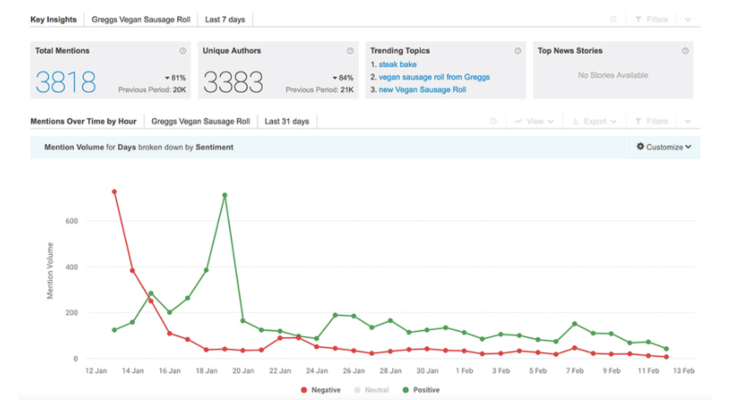Open vegan sausage roll from Greggs topic
This screenshot has height=400, width=730.
pos(434,77)
